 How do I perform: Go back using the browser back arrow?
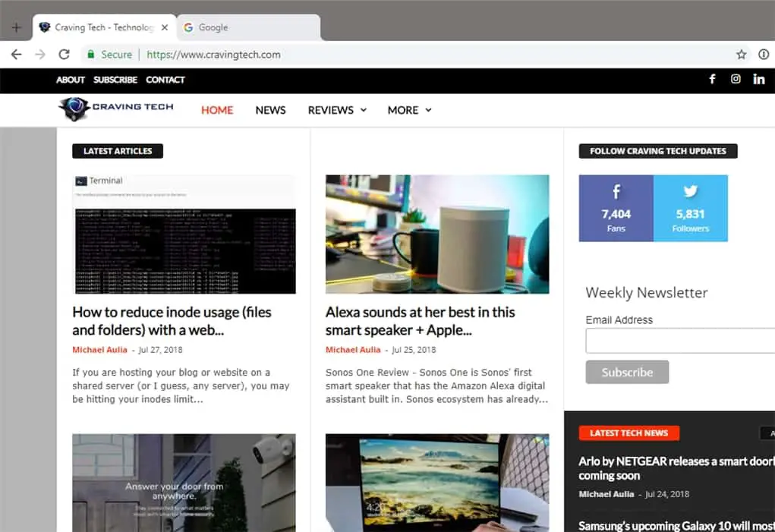(x=16, y=55)
